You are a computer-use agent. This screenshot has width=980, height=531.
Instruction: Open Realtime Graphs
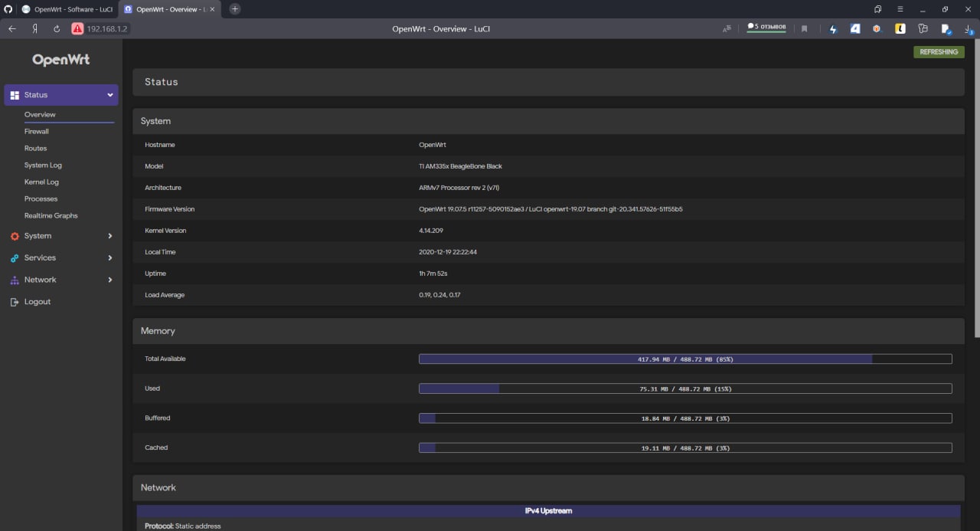[x=51, y=215]
